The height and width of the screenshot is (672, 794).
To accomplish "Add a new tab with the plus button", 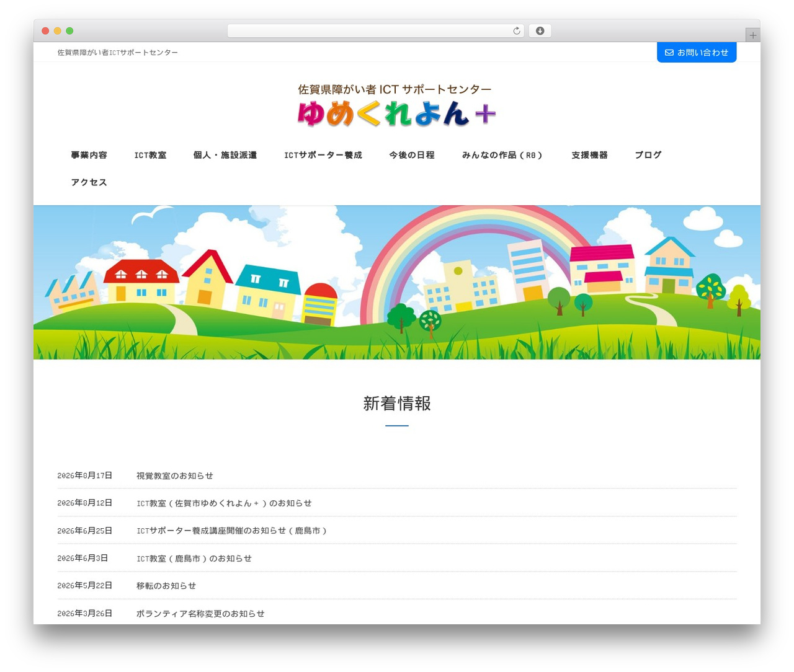I will coord(752,35).
